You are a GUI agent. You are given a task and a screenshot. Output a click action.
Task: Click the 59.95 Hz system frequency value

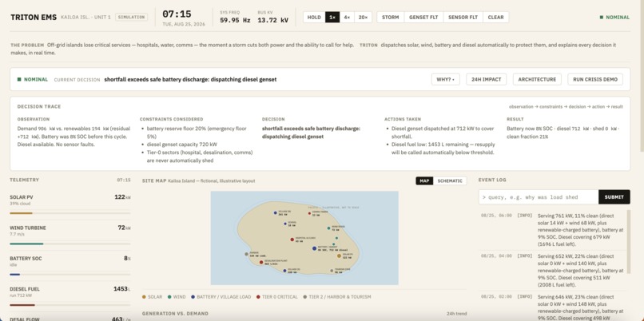pyautogui.click(x=235, y=20)
